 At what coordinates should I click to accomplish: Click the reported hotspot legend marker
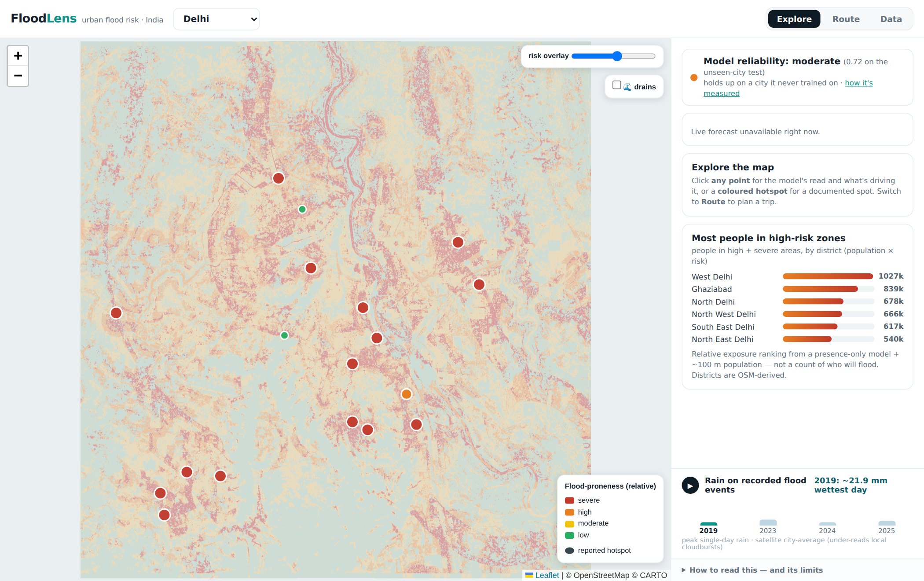[x=569, y=551]
